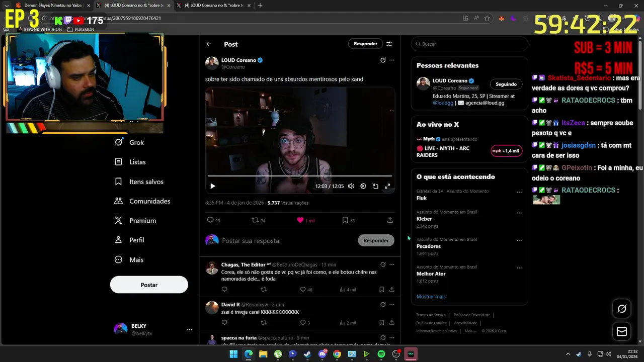This screenshot has height=362, width=644.
Task: Open Listas in the sidebar
Action: (x=130, y=162)
